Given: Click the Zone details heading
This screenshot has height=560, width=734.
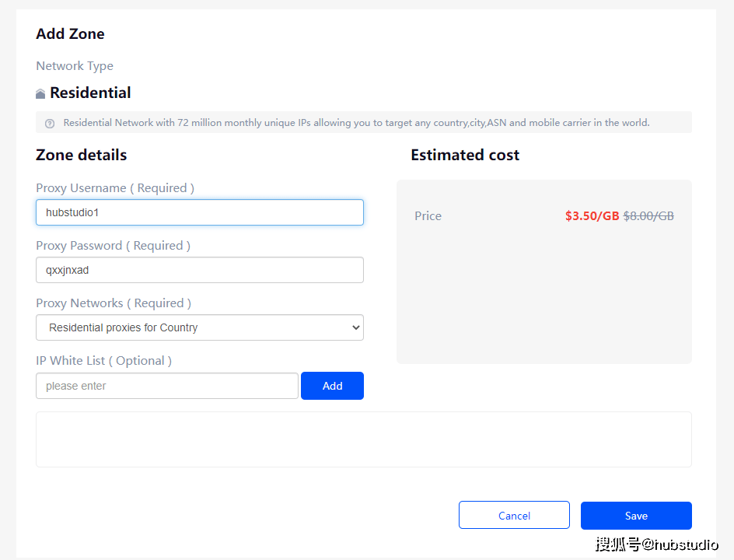Looking at the screenshot, I should [81, 155].
